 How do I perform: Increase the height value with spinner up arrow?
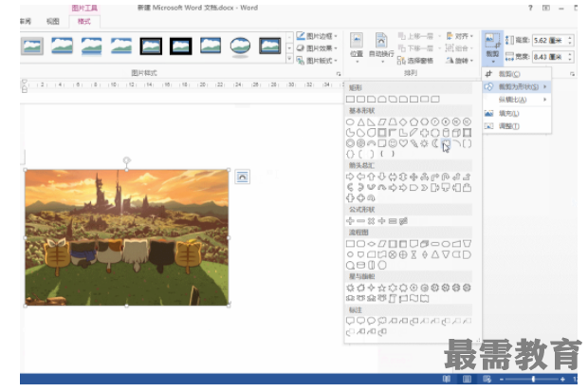point(570,38)
